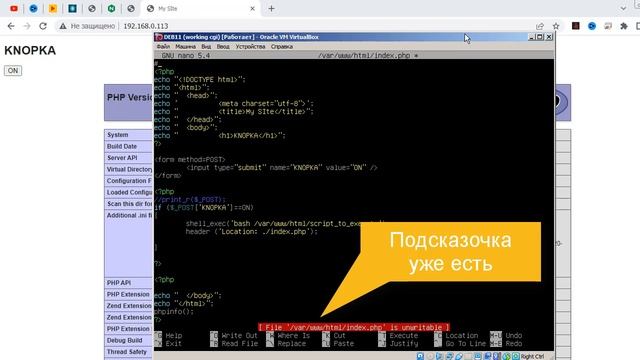Open the pinned orange play-icon tab
The image size is (640, 360).
click(53, 8)
